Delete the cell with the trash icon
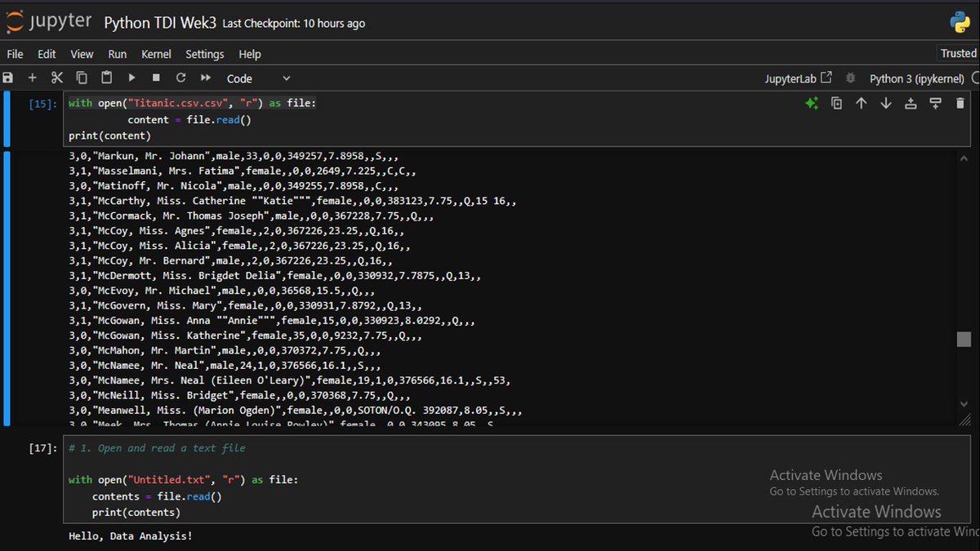Image resolution: width=980 pixels, height=551 pixels. tap(960, 104)
